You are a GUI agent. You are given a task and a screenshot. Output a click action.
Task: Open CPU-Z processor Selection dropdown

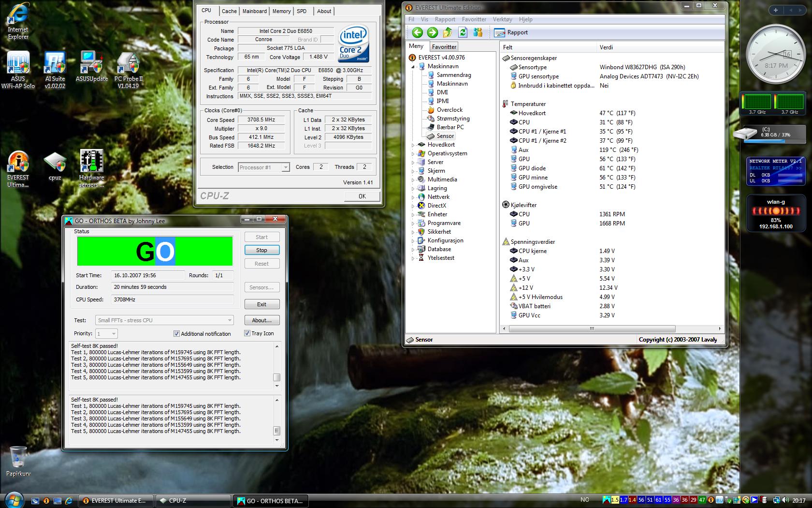(264, 167)
